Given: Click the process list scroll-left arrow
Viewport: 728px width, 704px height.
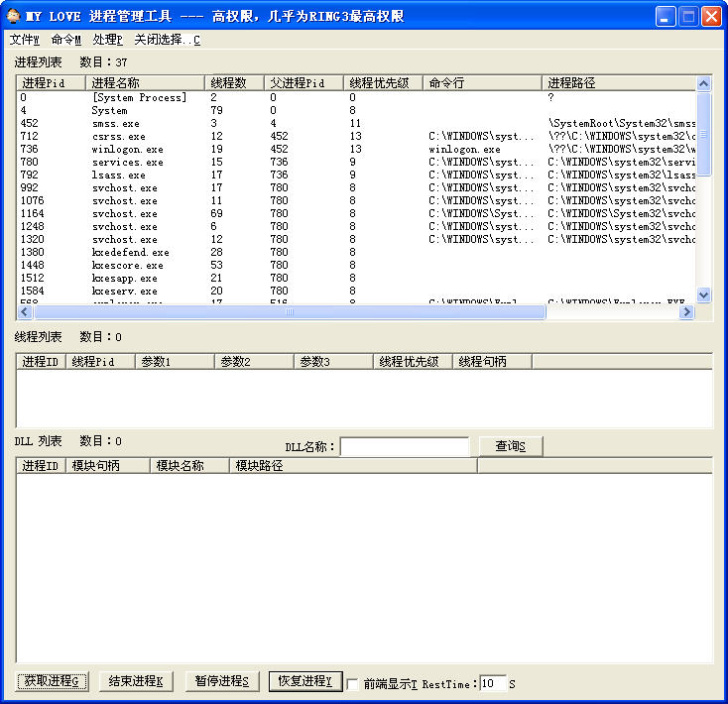Looking at the screenshot, I should [25, 312].
